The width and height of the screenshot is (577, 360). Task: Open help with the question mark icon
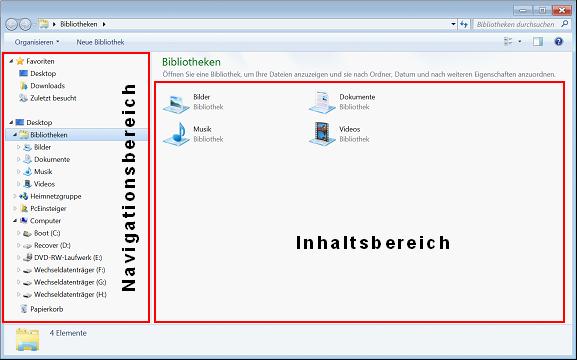tap(559, 42)
